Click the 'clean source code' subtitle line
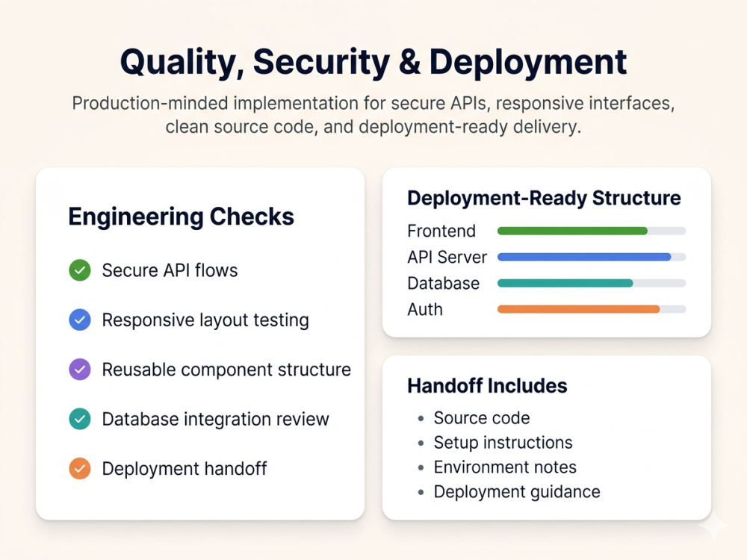Viewport: 747px width, 560px height. click(x=373, y=127)
